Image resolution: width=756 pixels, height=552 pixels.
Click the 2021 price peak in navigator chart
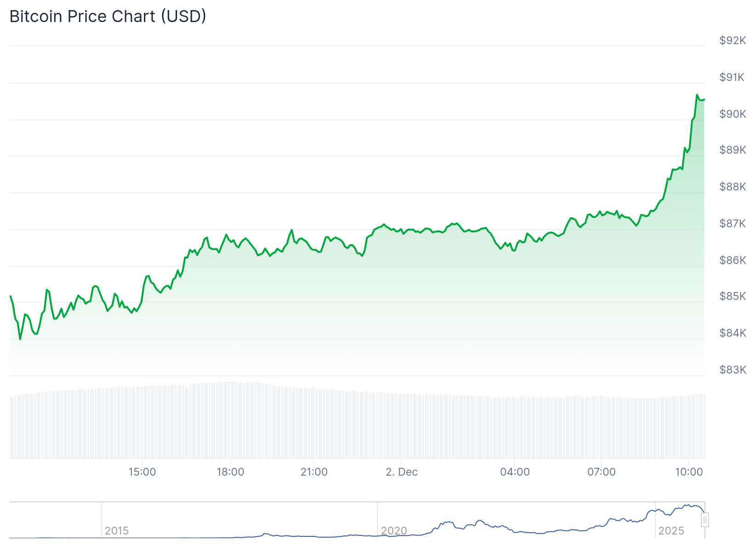(x=480, y=521)
